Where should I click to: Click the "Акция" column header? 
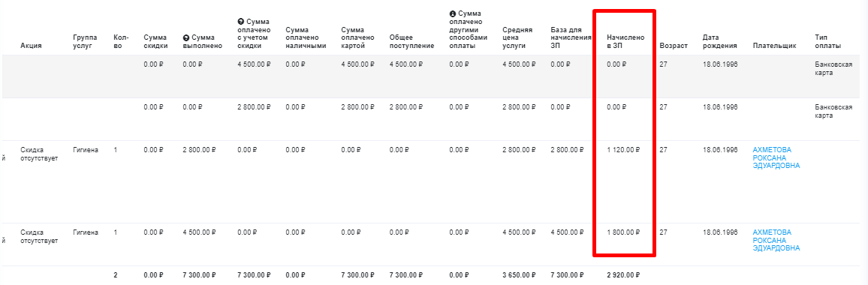click(x=31, y=46)
